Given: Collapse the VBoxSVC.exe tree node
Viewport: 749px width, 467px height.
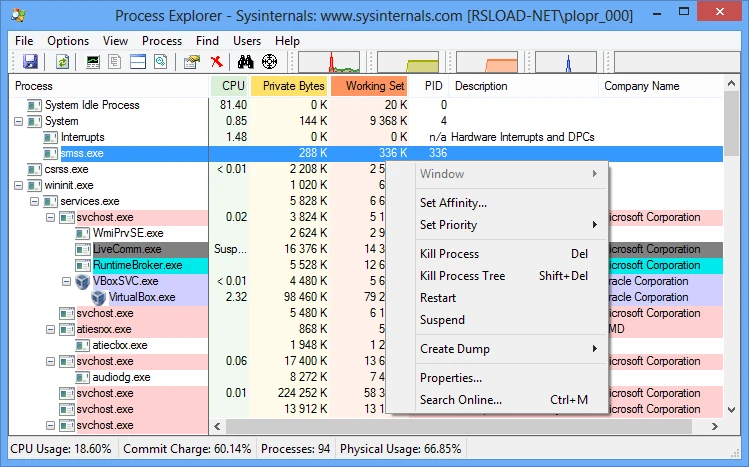Looking at the screenshot, I should (x=68, y=281).
